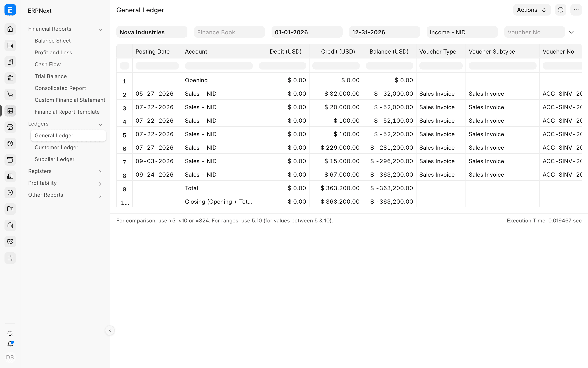Image resolution: width=588 pixels, height=368 pixels.
Task: Collapse the Ledgers section
Action: tap(100, 125)
